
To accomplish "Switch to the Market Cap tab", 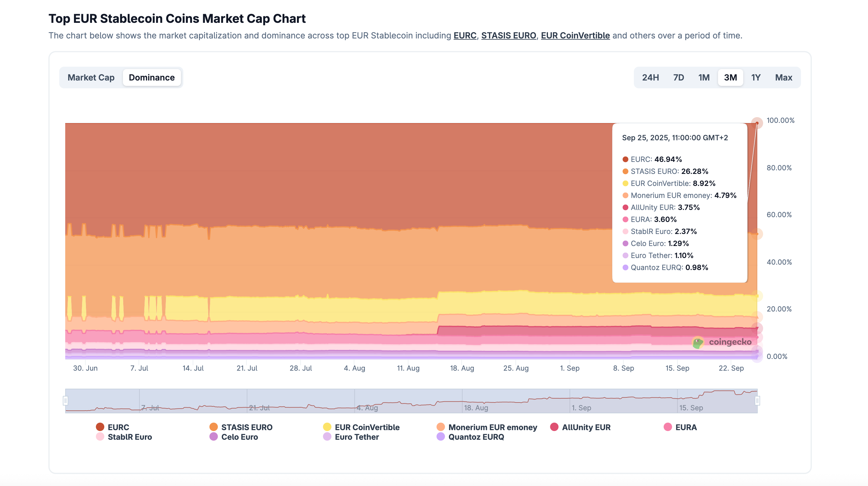I will click(91, 77).
